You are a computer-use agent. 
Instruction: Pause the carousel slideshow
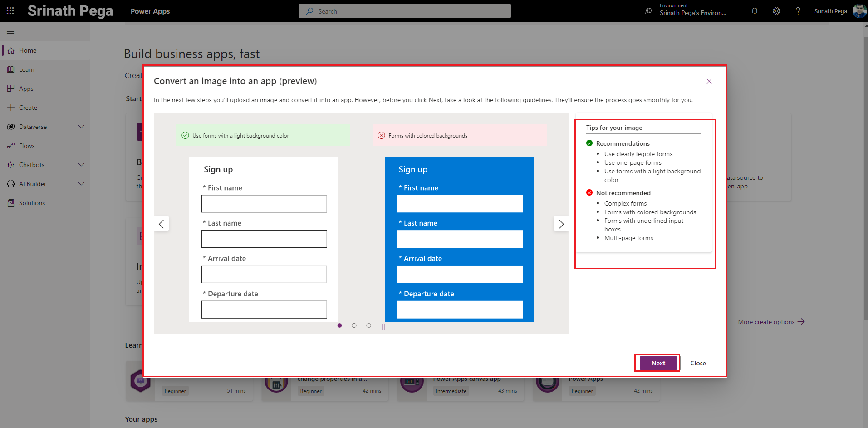pos(383,326)
